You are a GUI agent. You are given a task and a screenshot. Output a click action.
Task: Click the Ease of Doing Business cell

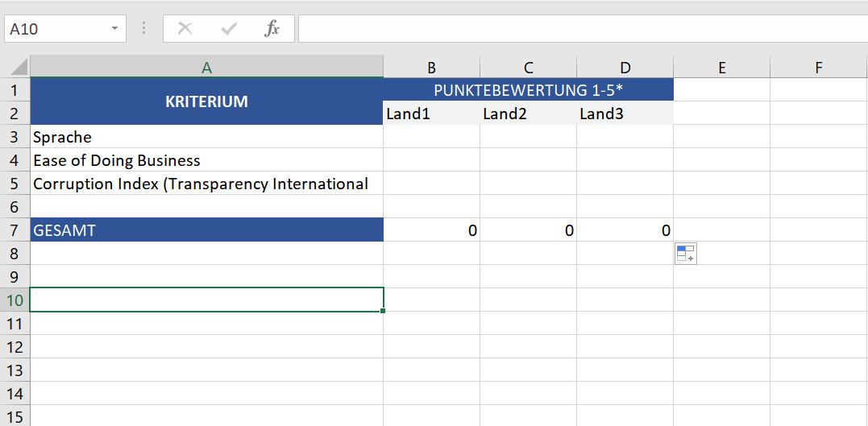point(206,160)
